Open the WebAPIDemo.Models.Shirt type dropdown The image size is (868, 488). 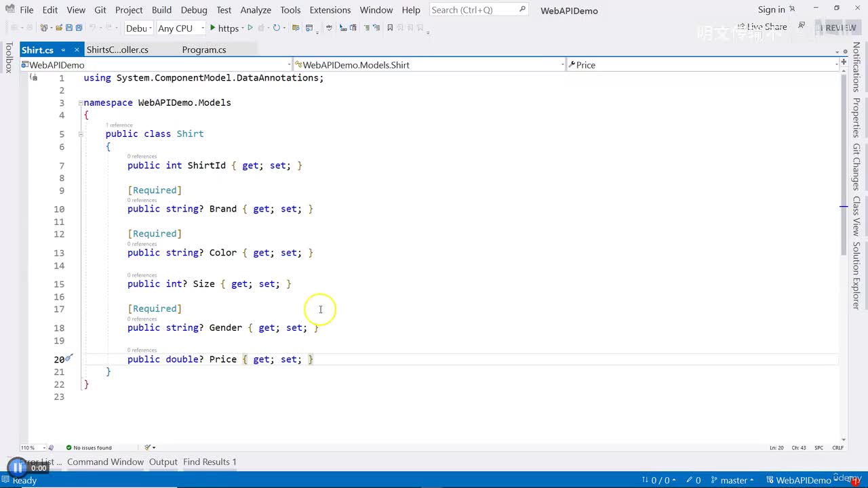click(429, 65)
